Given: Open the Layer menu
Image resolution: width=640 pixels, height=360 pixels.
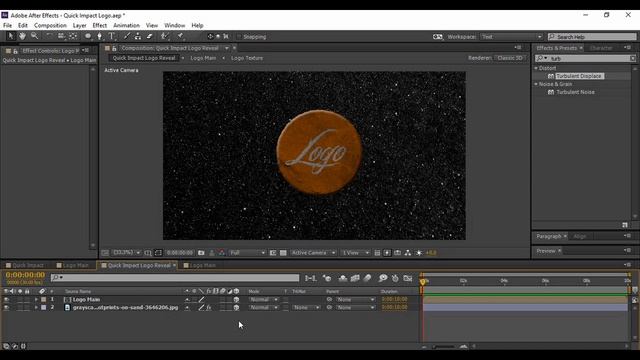Looking at the screenshot, I should point(80,25).
